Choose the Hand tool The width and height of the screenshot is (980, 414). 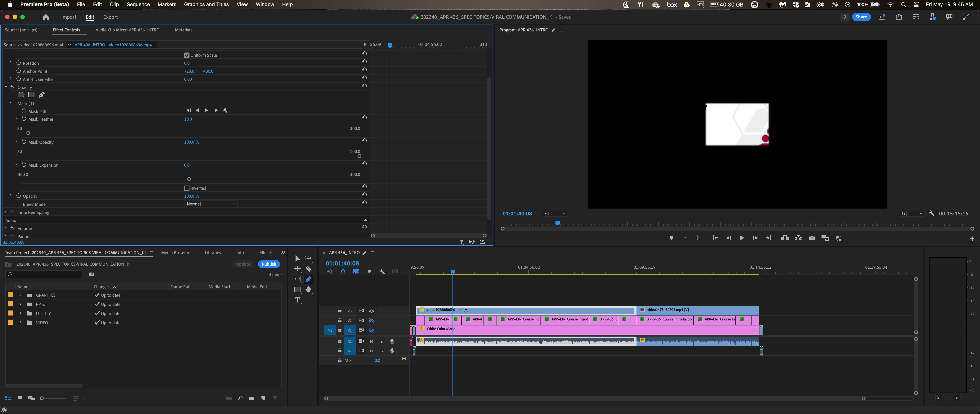309,289
